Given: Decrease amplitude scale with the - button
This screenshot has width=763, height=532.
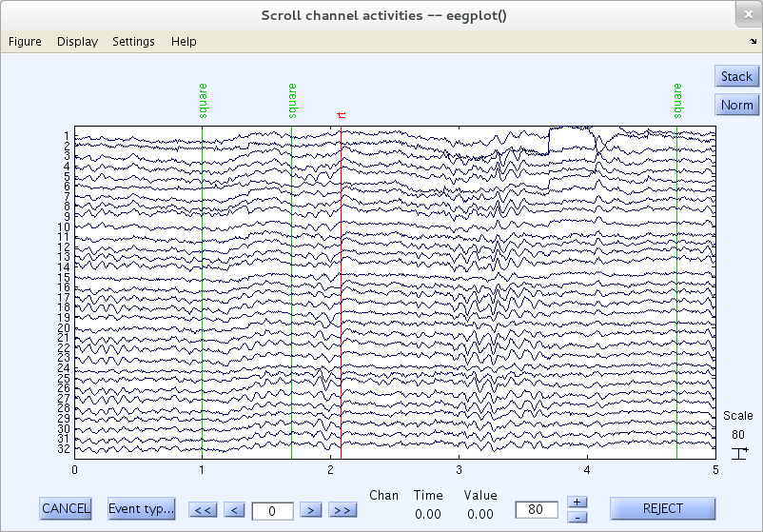Looking at the screenshot, I should click(x=578, y=517).
